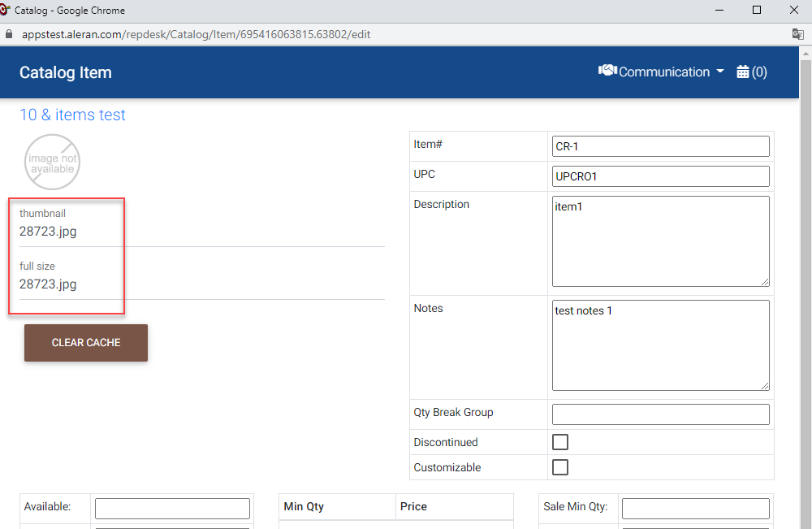Click the vertical scrollbar up arrow

coord(806,53)
